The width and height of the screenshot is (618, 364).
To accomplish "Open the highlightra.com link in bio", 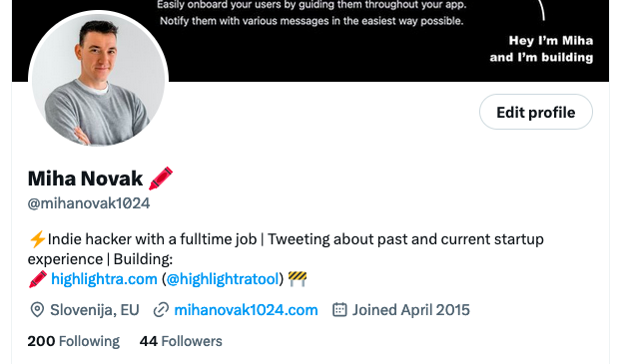I will tap(104, 279).
